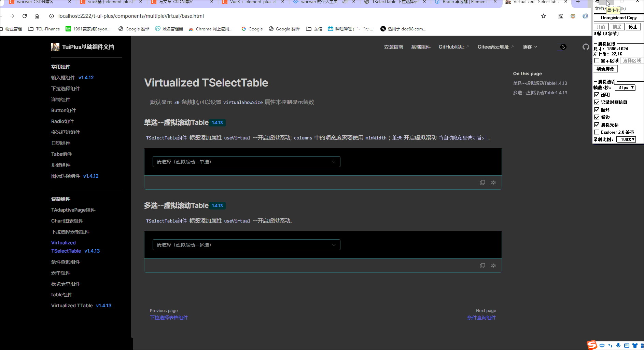Open GitHub via the corner GitHub icon
This screenshot has width=644, height=350.
pos(586,47)
